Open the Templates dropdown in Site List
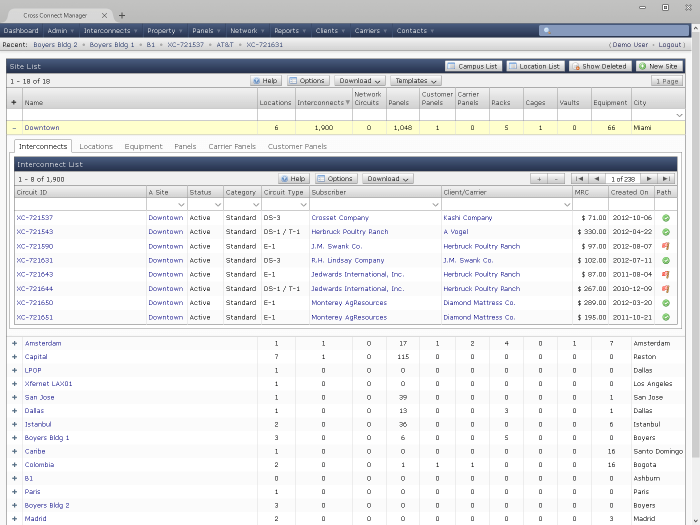The height and width of the screenshot is (525, 700). click(x=413, y=80)
